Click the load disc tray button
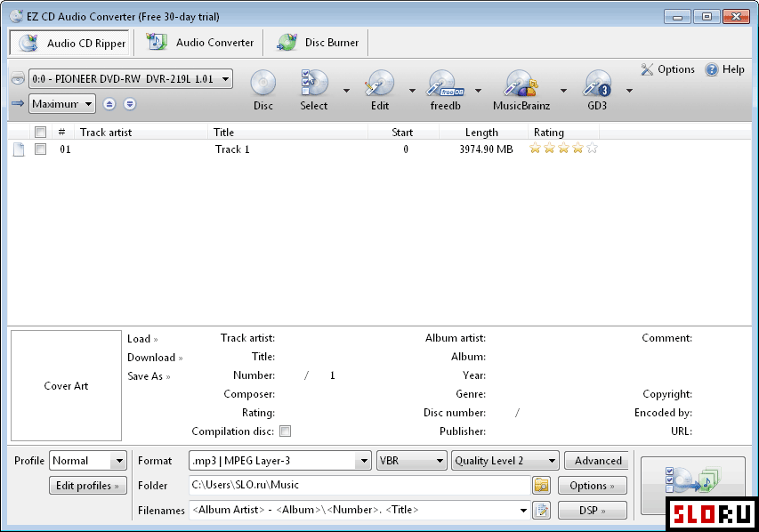 pyautogui.click(x=130, y=104)
